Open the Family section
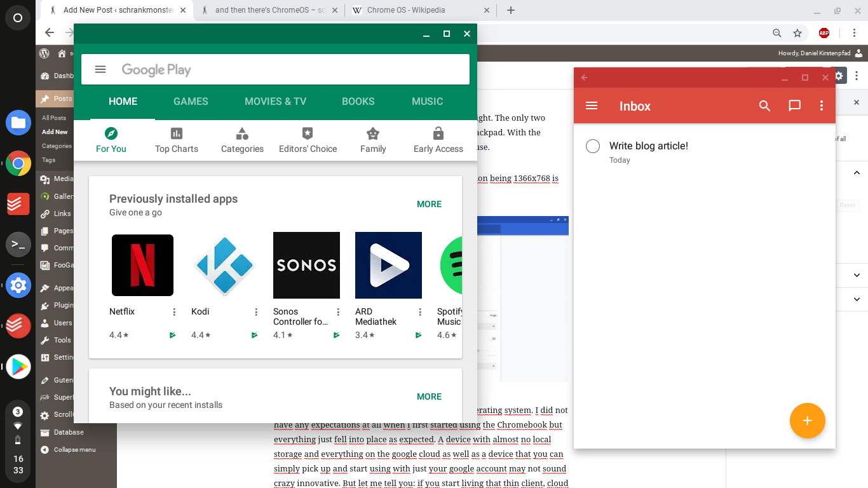This screenshot has width=868, height=488. pos(373,140)
